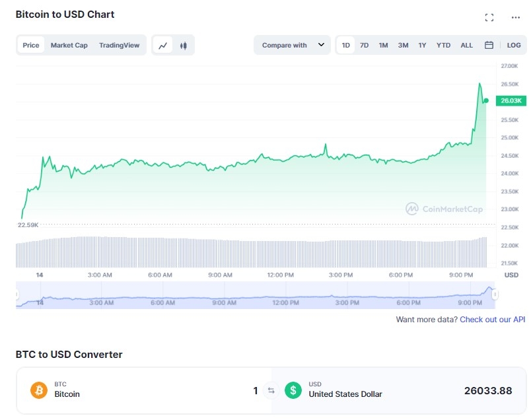Click the 9:00 PM main axis label

pos(461,275)
